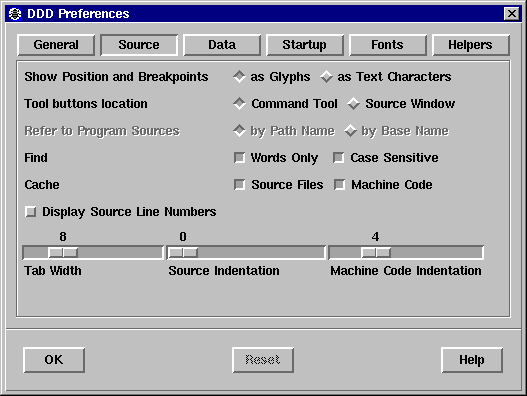Close the DDD Preferences window
Screen dimensions: 527x396
tap(512, 14)
